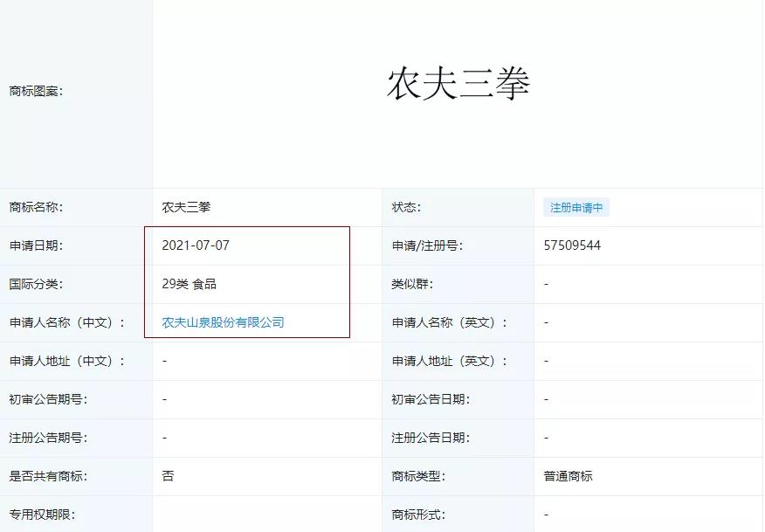This screenshot has width=765, height=532.
Task: Click the 注册公告期号 label
Action: (x=48, y=438)
